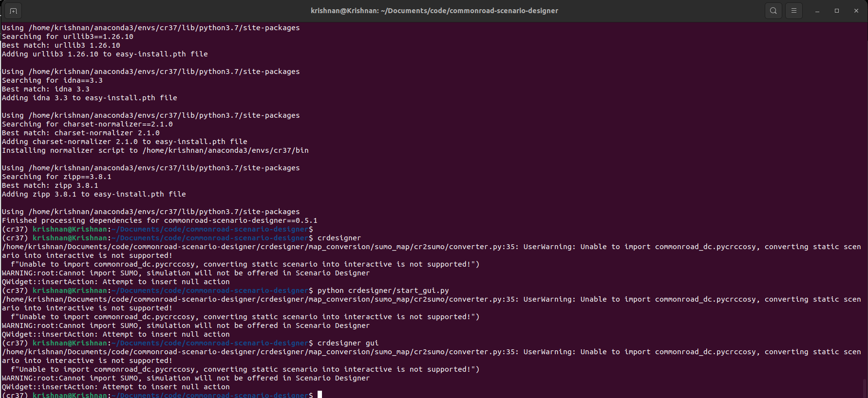Click the search icon in the title bar
The image size is (868, 398).
[773, 11]
